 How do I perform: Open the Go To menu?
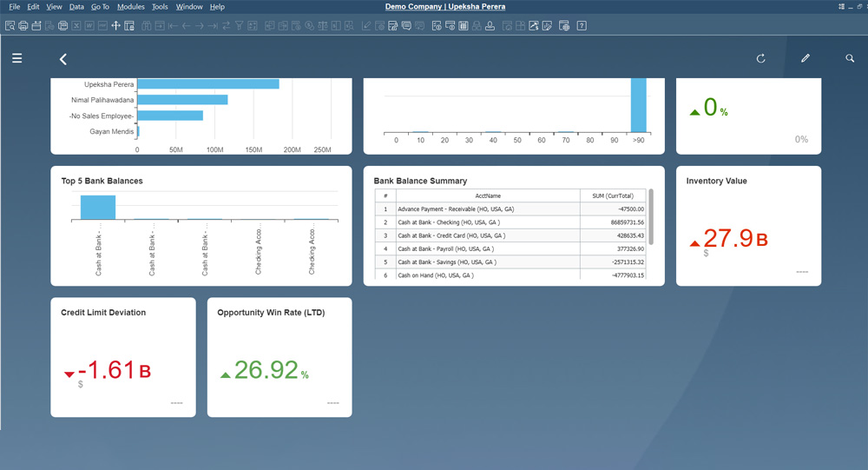(100, 7)
